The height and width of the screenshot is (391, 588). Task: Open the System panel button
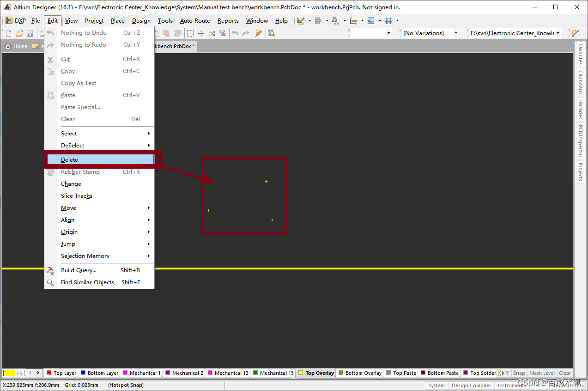pos(436,385)
